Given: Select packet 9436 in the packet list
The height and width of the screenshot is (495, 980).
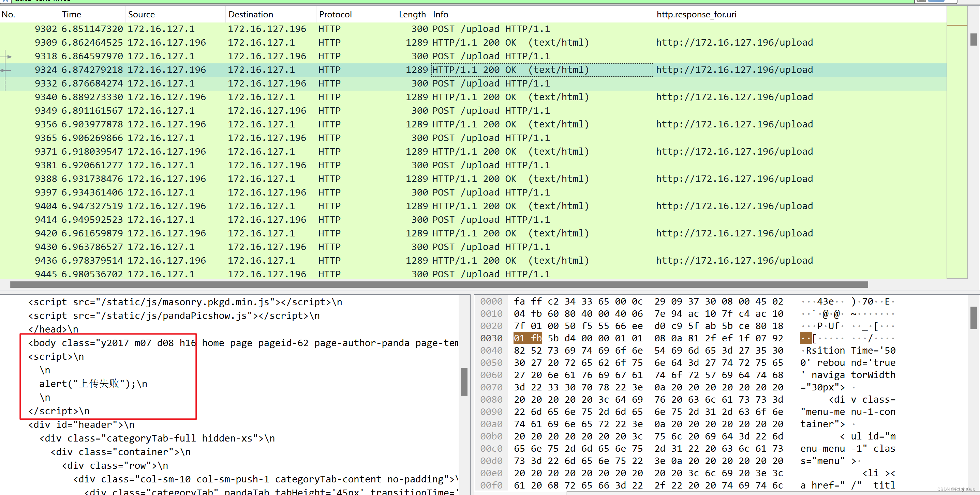Looking at the screenshot, I should 473,261.
